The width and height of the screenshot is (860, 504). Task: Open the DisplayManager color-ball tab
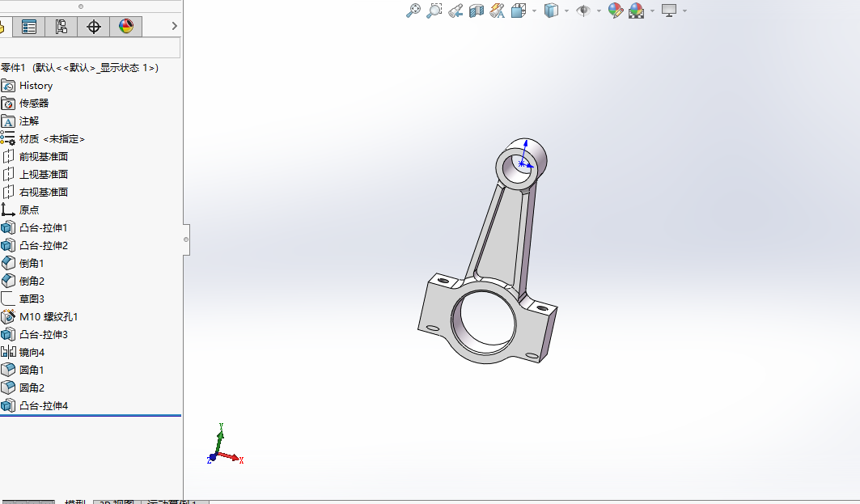click(x=126, y=27)
